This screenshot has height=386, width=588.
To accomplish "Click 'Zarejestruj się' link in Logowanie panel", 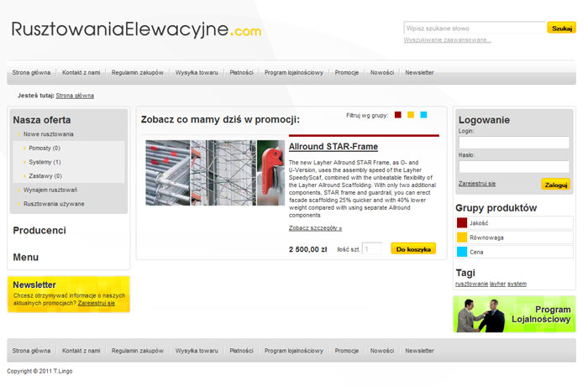I will click(x=476, y=184).
